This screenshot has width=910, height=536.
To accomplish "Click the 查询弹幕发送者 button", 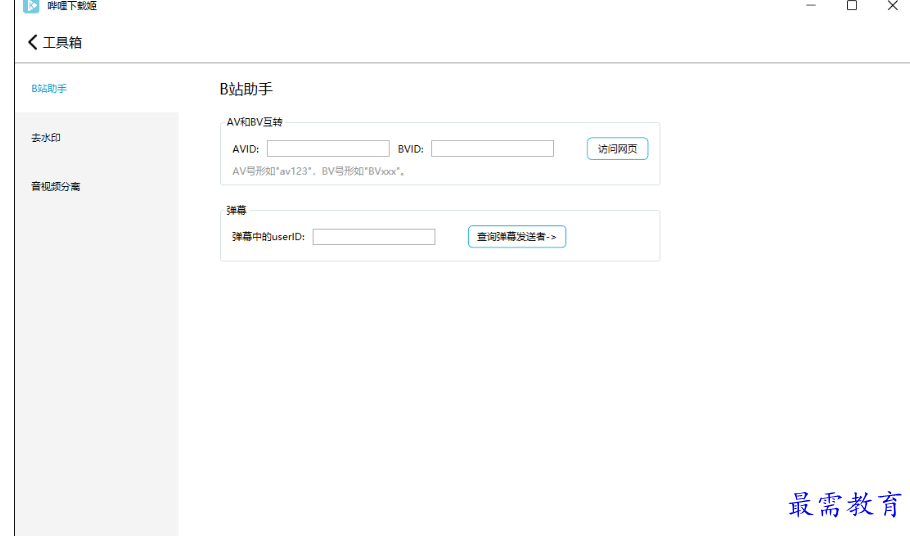I will click(x=517, y=236).
